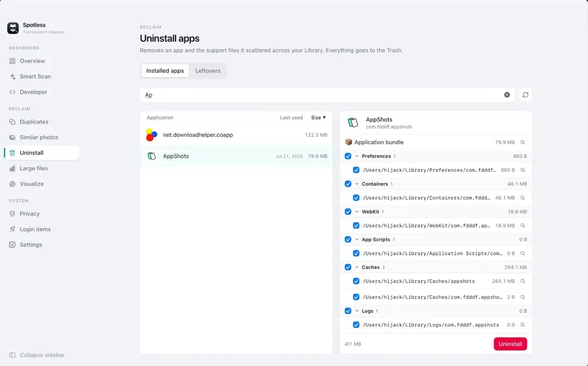Collapse the Logs group chevron
The width and height of the screenshot is (588, 366).
point(357,311)
